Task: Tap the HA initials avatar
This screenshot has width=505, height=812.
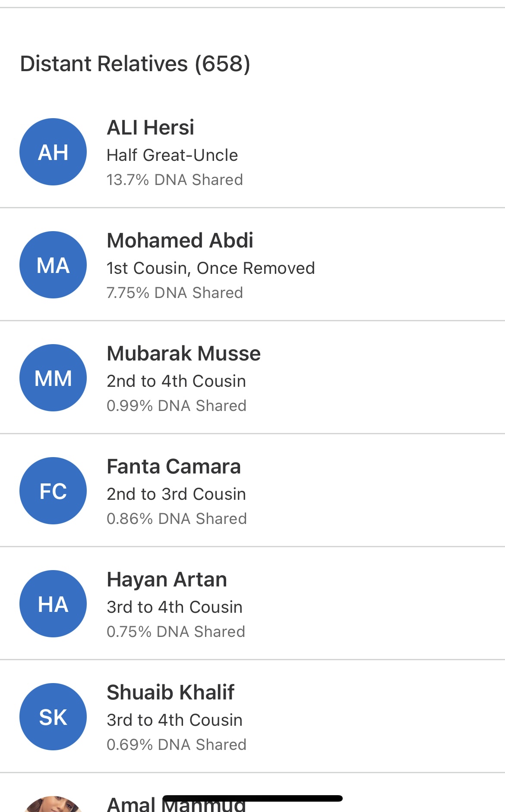Action: click(53, 604)
